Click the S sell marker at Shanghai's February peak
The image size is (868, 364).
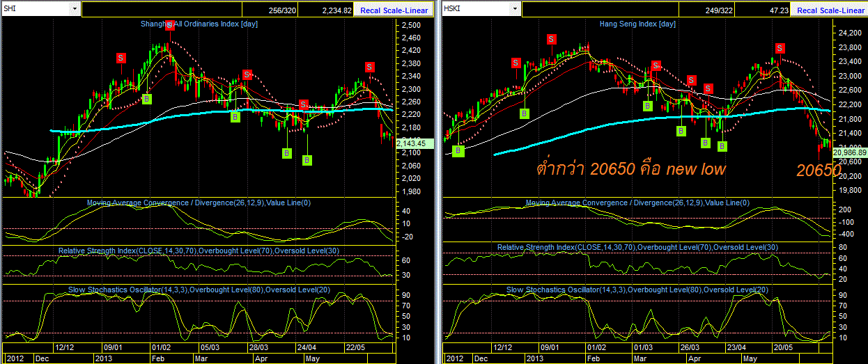click(x=169, y=26)
